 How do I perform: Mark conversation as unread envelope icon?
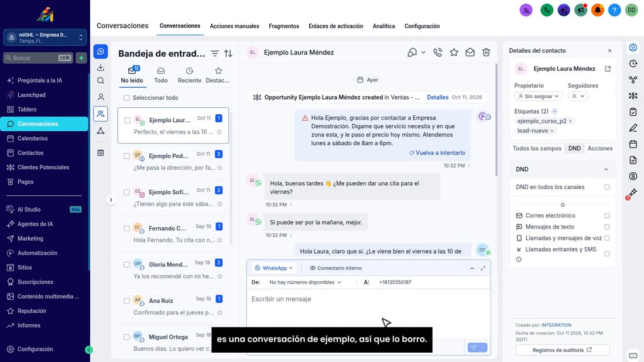(x=470, y=52)
